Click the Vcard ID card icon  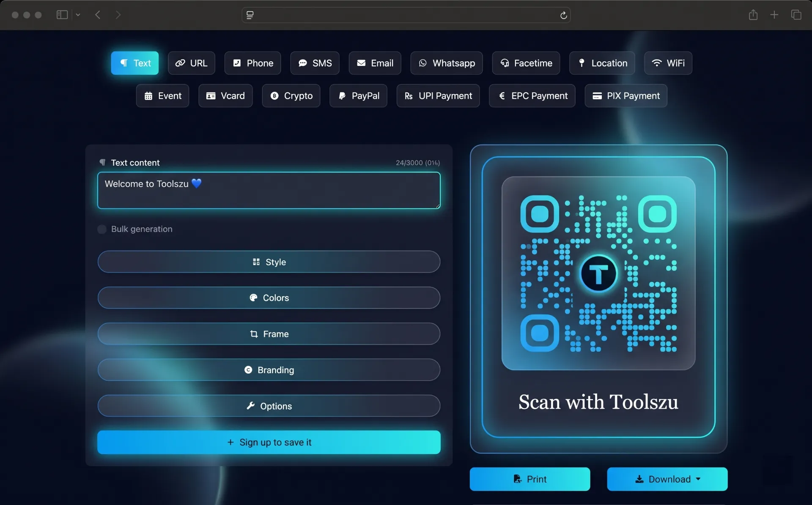pos(211,96)
